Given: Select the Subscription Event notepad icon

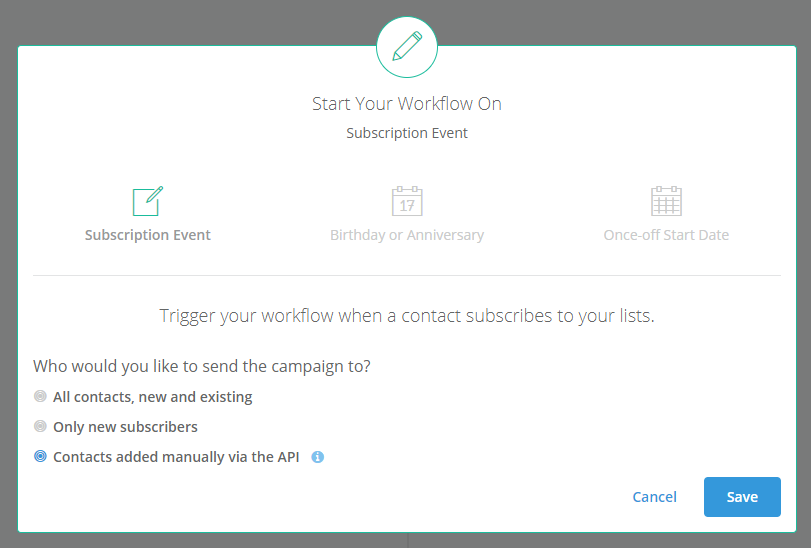Looking at the screenshot, I should click(147, 201).
